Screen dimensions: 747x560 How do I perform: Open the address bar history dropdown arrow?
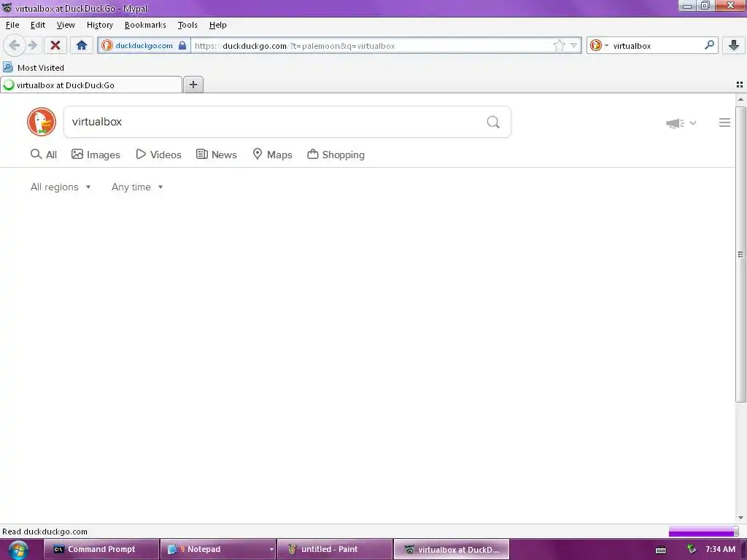tap(574, 46)
